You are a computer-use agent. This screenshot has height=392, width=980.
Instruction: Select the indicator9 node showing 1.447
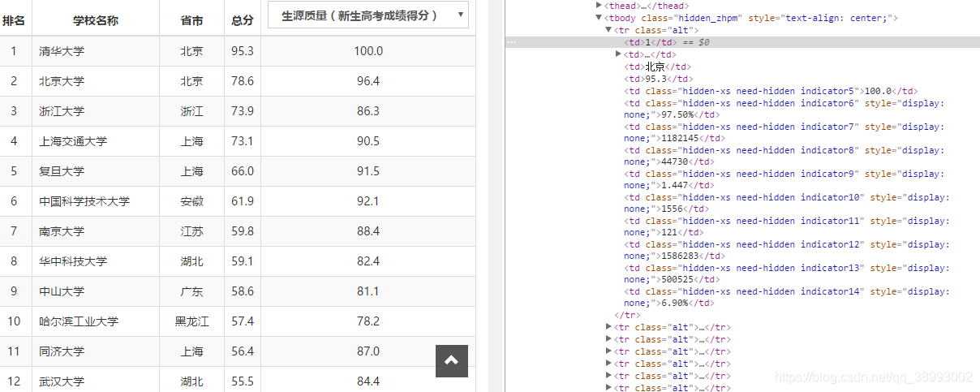click(784, 179)
